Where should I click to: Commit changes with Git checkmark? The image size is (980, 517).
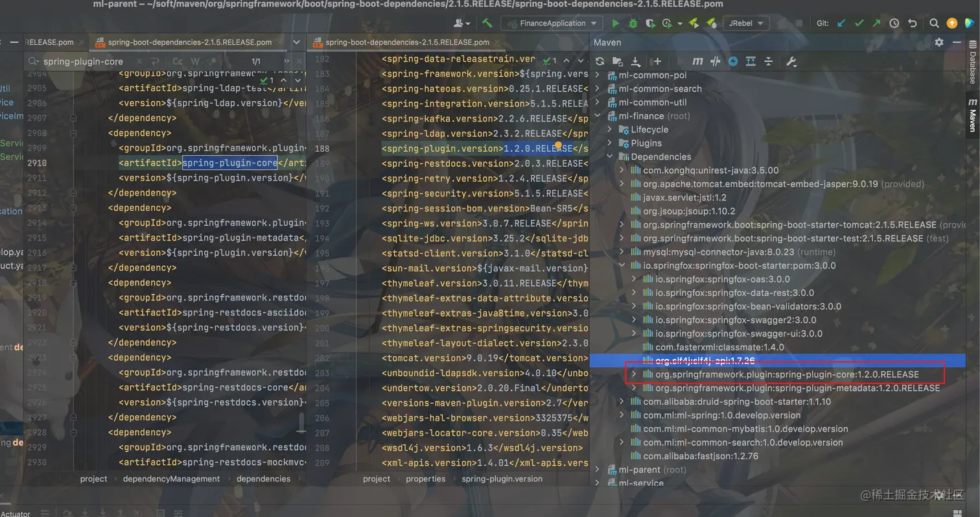coord(859,23)
